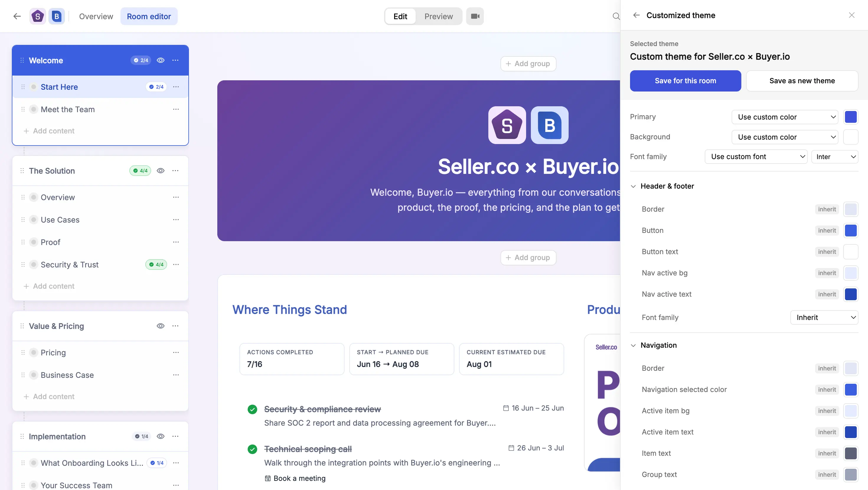Click Save as new theme
Screen dimensions: 868x490
[x=802, y=81]
